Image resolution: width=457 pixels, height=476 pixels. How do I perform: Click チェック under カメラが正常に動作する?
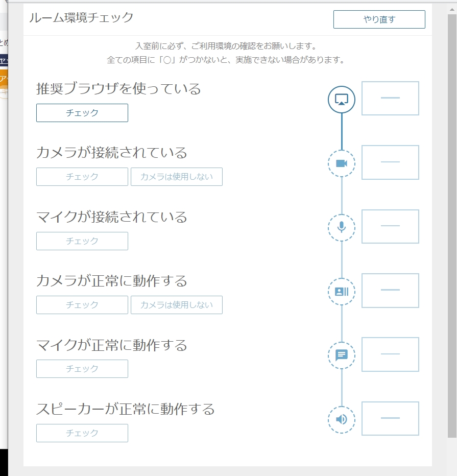pyautogui.click(x=82, y=305)
